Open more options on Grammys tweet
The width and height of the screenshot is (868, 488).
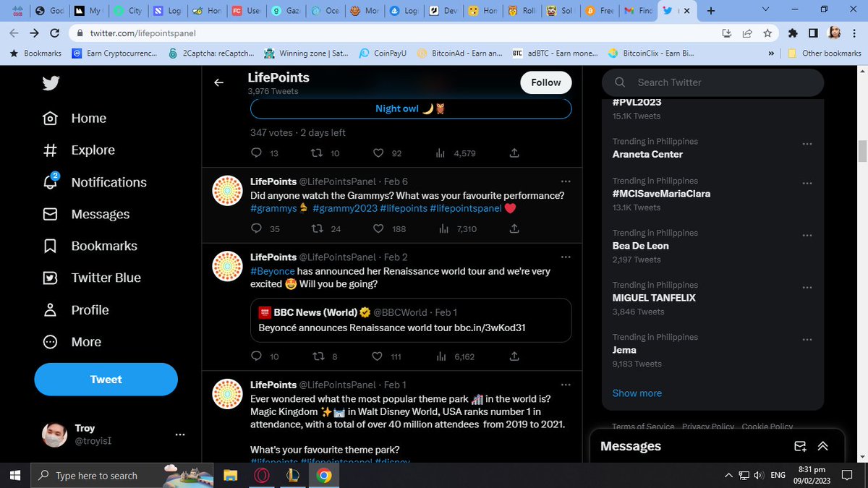tap(566, 181)
